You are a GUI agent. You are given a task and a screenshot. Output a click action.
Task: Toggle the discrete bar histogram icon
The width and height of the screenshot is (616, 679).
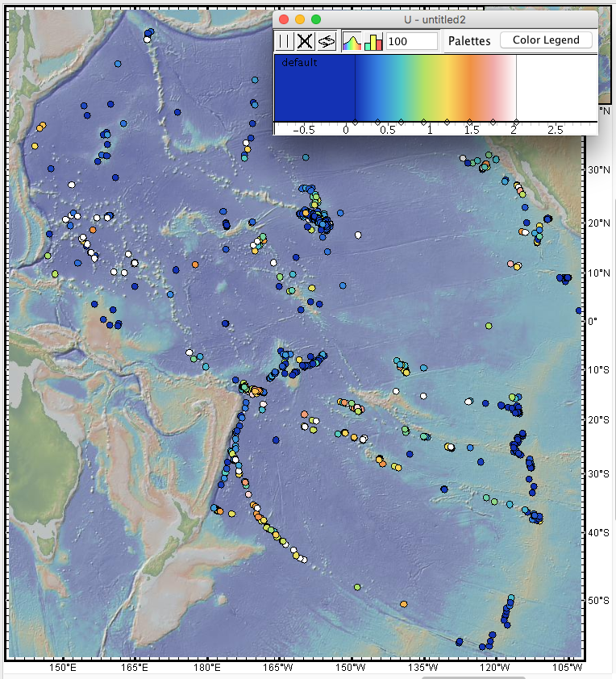tap(373, 42)
